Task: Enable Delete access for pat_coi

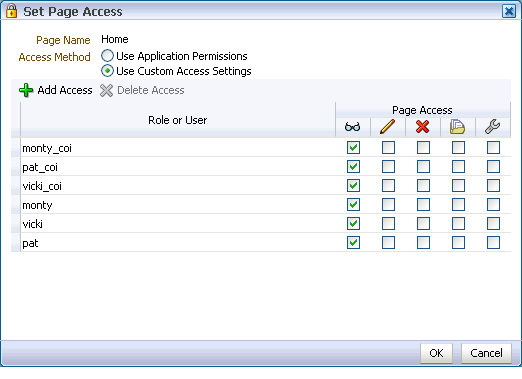Action: coord(423,167)
